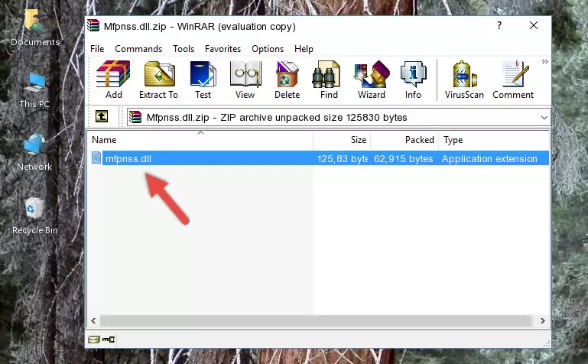Select the mfpnss.dll file name
588x364 pixels.
click(128, 158)
